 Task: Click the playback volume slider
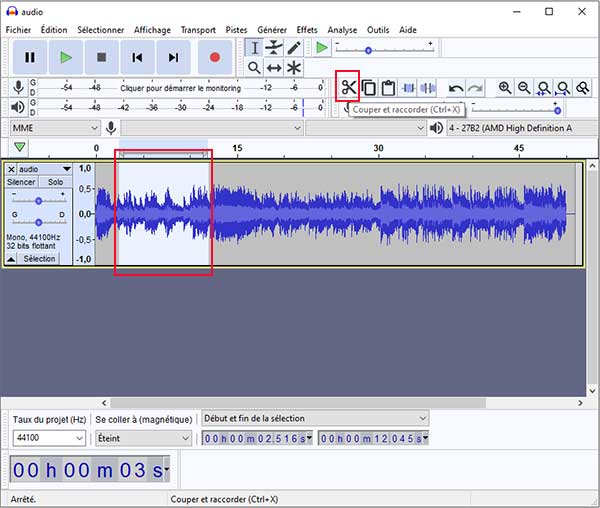[x=516, y=110]
